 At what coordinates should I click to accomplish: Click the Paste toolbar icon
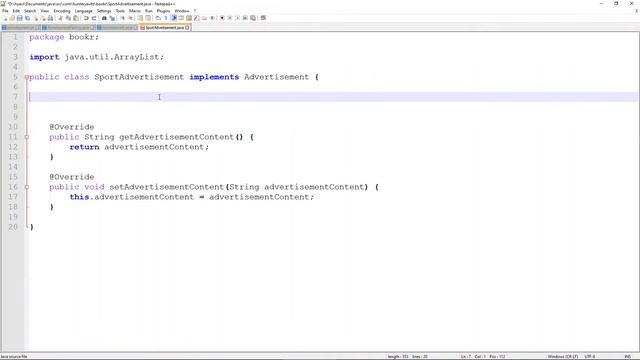76,18
